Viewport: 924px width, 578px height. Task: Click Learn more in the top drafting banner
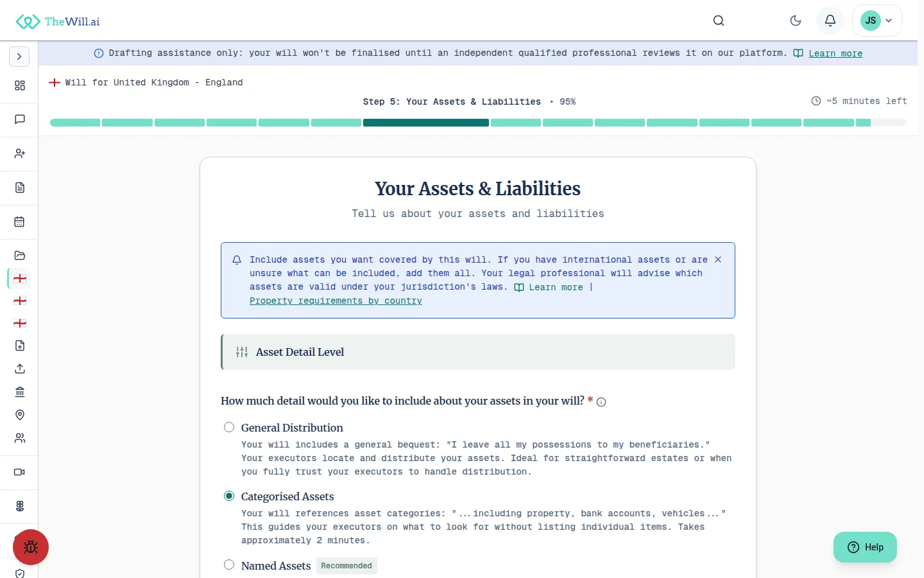(x=835, y=53)
